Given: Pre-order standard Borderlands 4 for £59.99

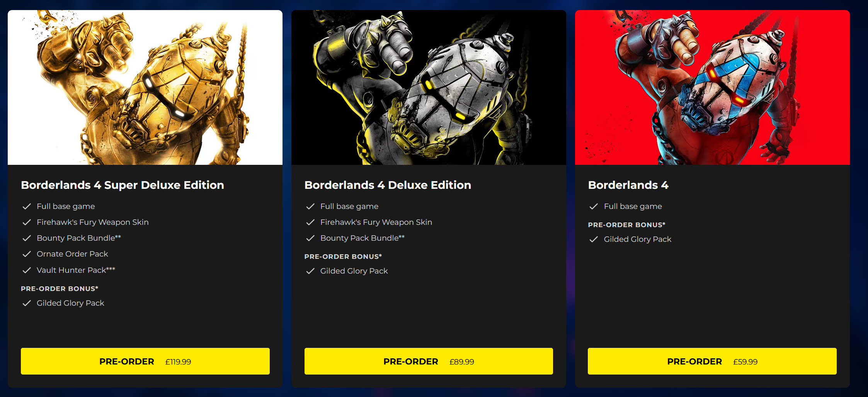Looking at the screenshot, I should [712, 361].
